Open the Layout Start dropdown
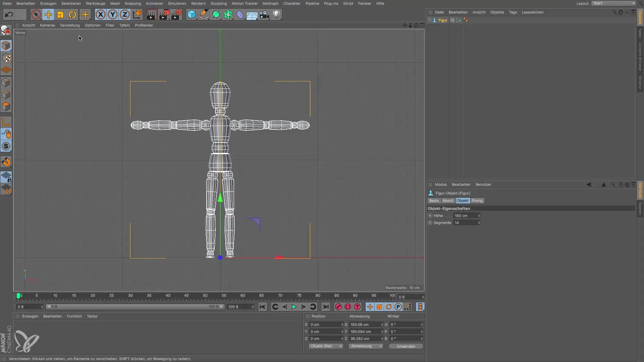This screenshot has width=644, height=362. 613,3
